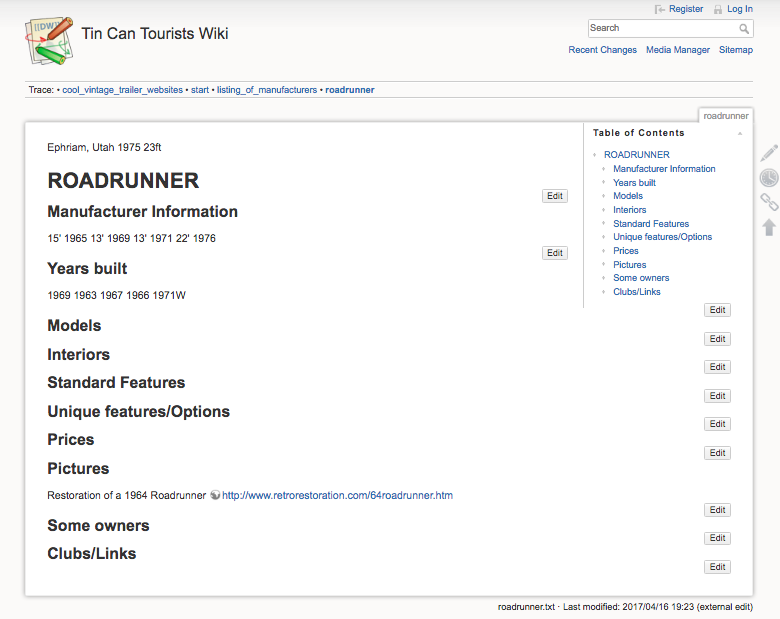Click Edit button just above Years built heading
This screenshot has width=780, height=619.
point(555,253)
